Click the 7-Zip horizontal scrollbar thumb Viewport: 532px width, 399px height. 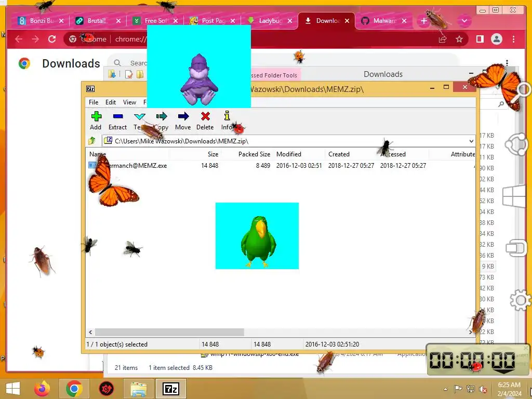tap(169, 332)
